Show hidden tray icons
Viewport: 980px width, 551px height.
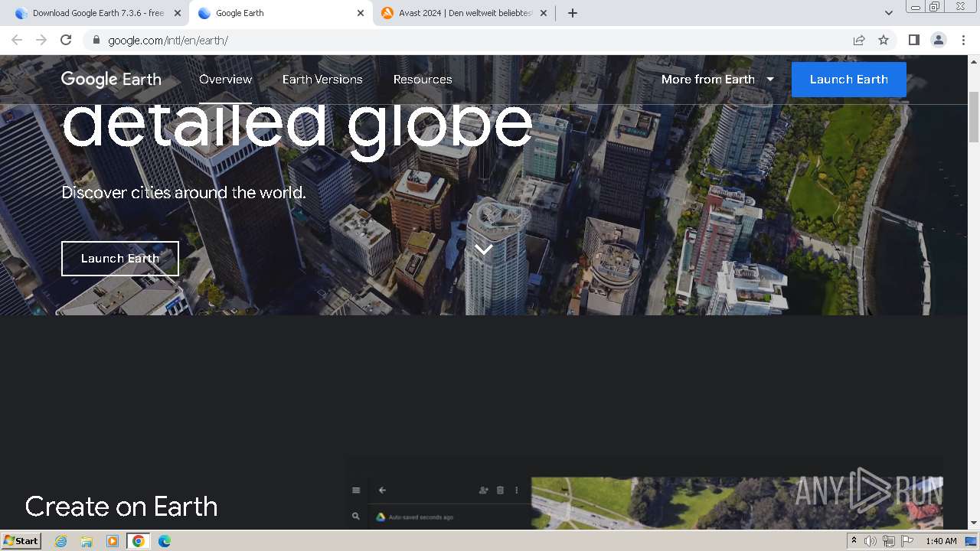[x=854, y=541]
